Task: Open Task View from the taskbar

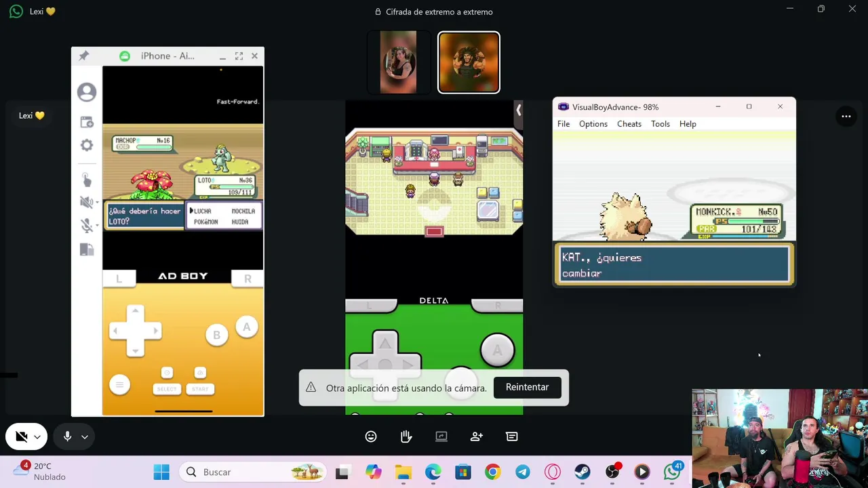Action: [342, 472]
